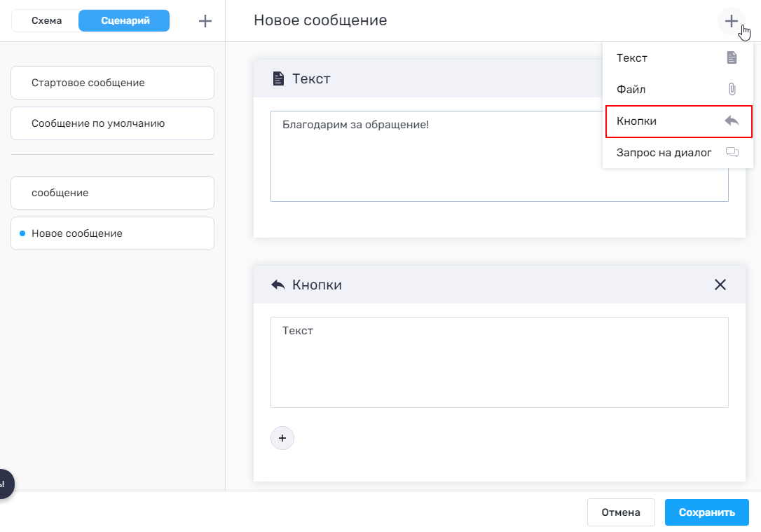Open the add block plus menu

pyautogui.click(x=731, y=21)
